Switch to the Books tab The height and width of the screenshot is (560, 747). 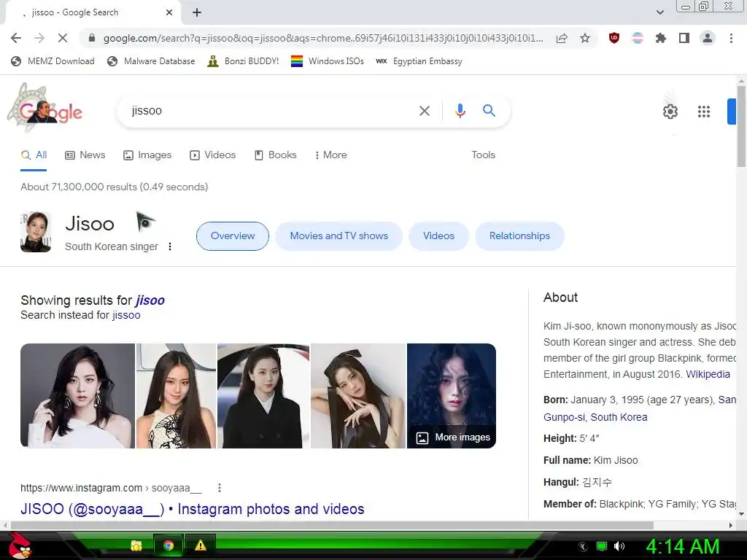[x=275, y=155]
